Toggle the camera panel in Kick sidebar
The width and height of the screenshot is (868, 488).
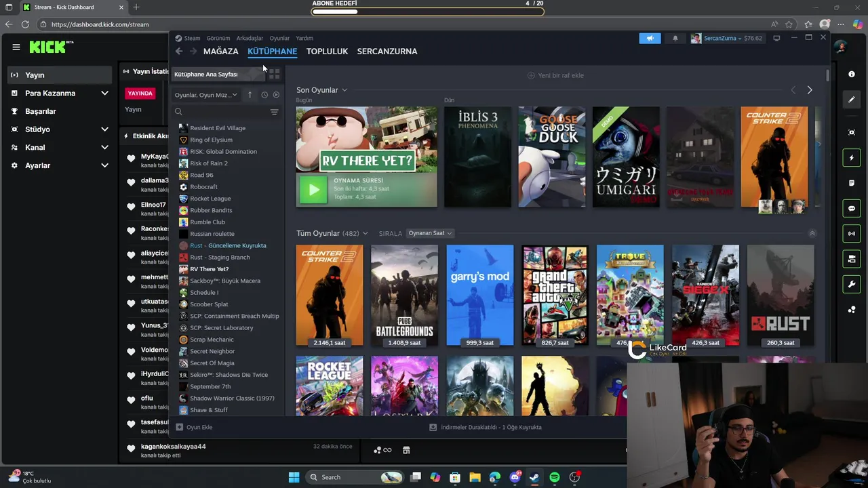[x=852, y=259]
